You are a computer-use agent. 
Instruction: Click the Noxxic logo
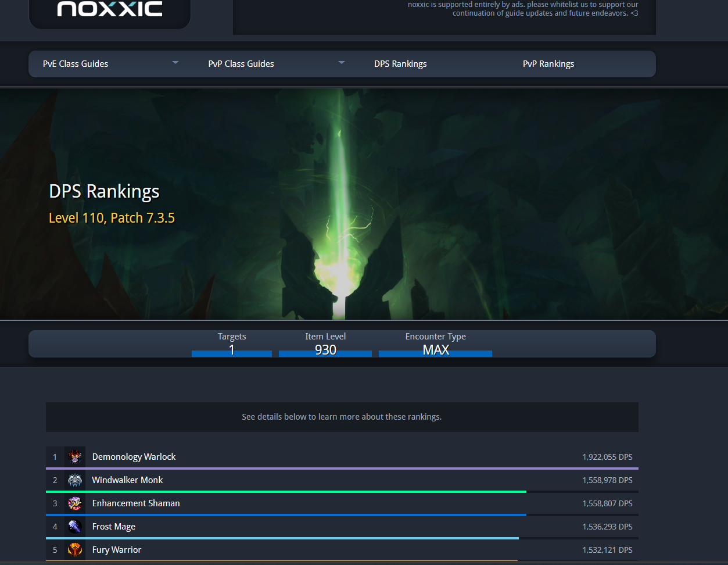[110, 9]
